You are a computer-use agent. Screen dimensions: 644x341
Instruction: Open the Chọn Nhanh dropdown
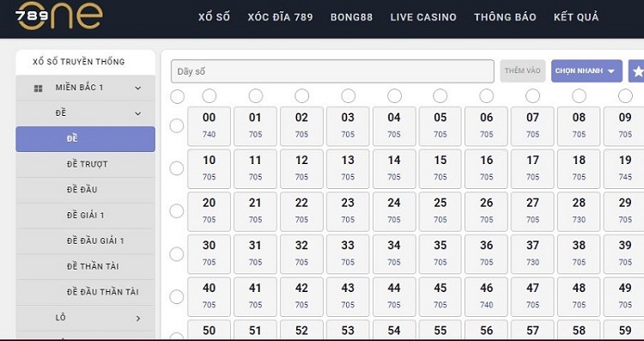(x=586, y=71)
